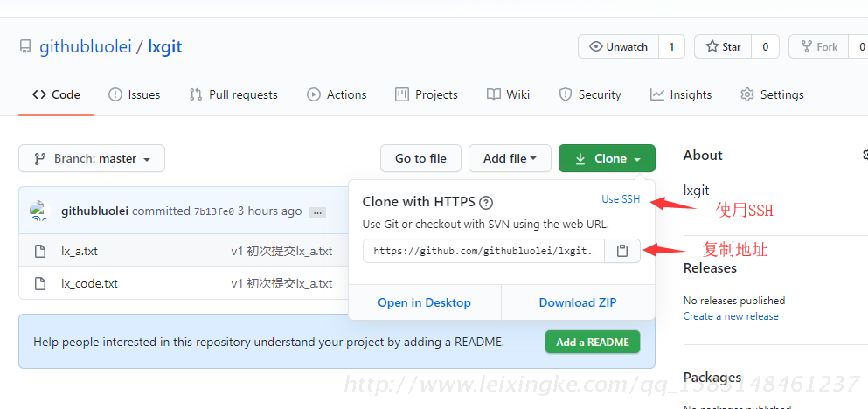Open the githubluolei owner link
This screenshot has width=868, height=409.
point(86,46)
